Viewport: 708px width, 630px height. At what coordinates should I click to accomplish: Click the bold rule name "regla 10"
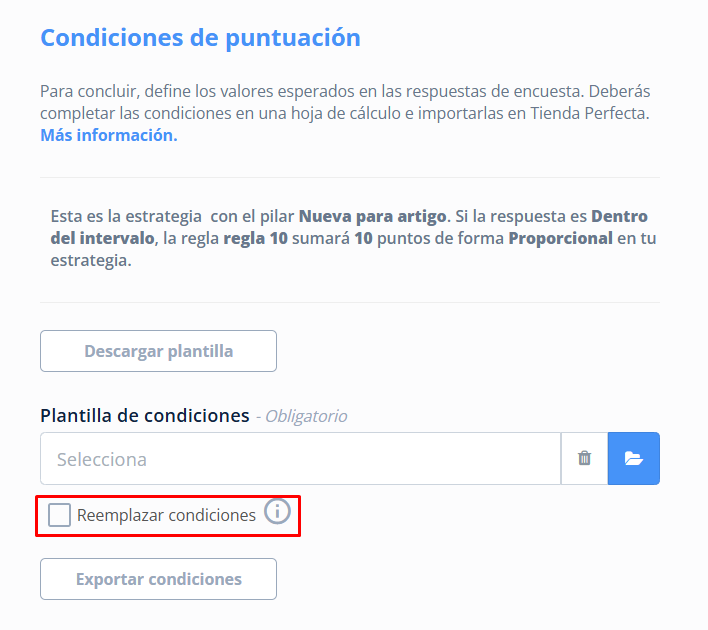coord(256,238)
